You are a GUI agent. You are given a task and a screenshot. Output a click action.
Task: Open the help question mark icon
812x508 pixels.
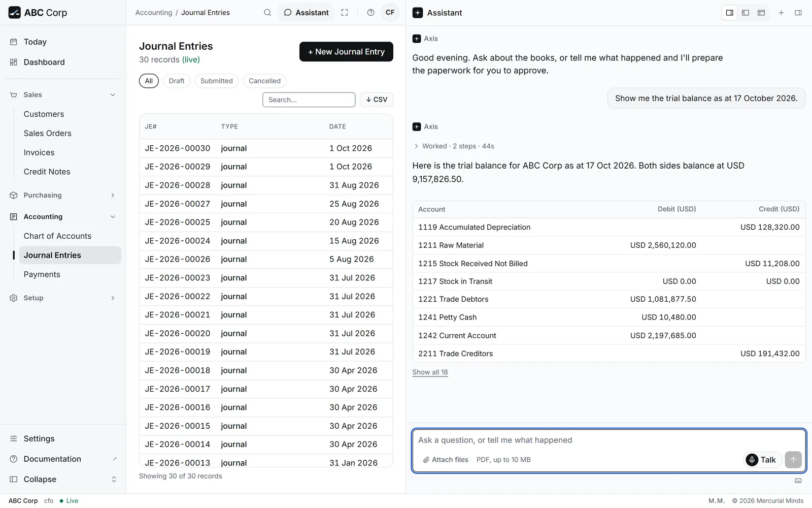point(371,13)
